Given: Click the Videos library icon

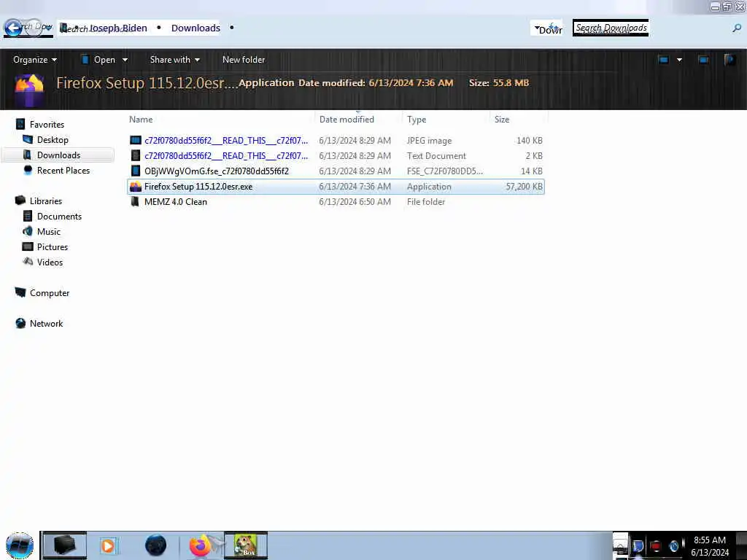Looking at the screenshot, I should 28,262.
